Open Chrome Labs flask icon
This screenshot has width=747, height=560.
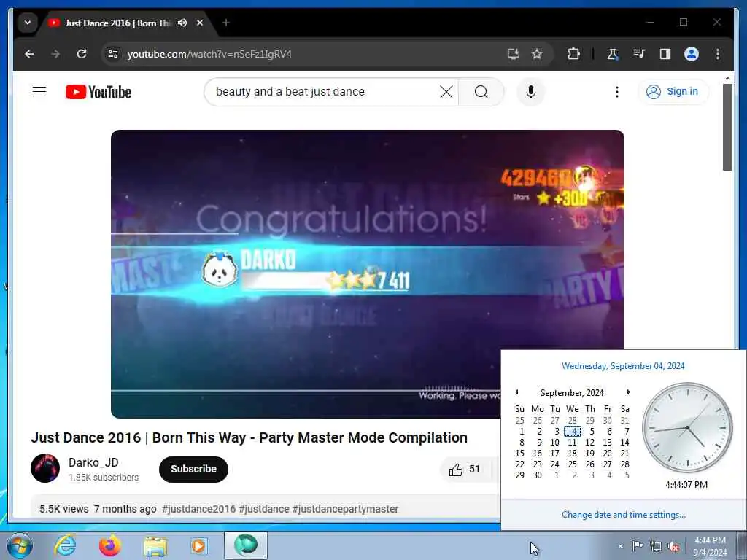pos(612,54)
